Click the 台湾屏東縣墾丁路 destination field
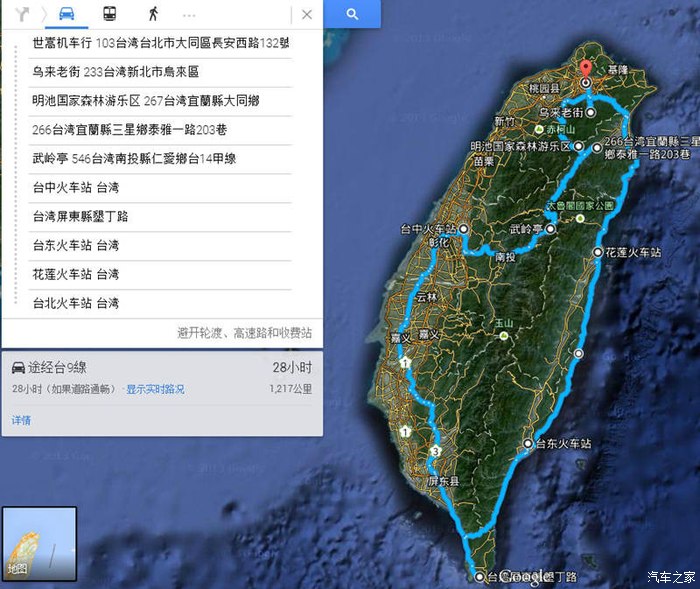The height and width of the screenshot is (589, 700). [160, 216]
